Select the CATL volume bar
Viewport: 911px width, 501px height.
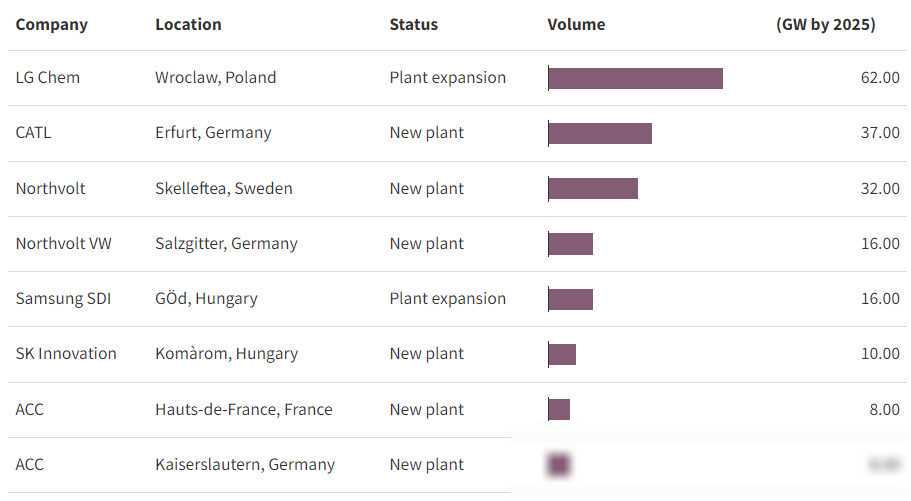pos(600,133)
